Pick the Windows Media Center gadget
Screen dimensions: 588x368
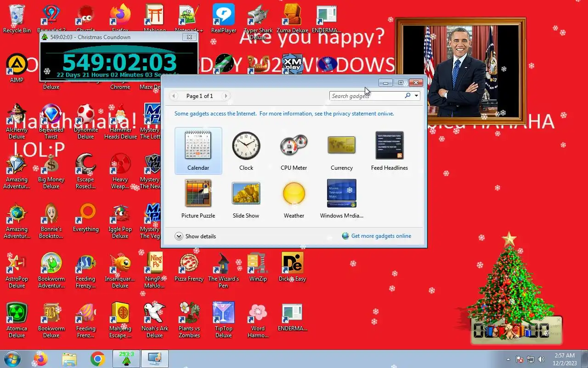pos(342,199)
